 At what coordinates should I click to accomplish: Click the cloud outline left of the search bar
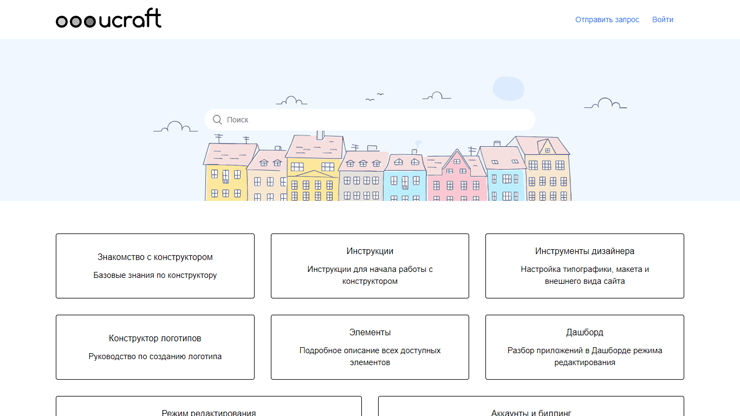point(175,127)
